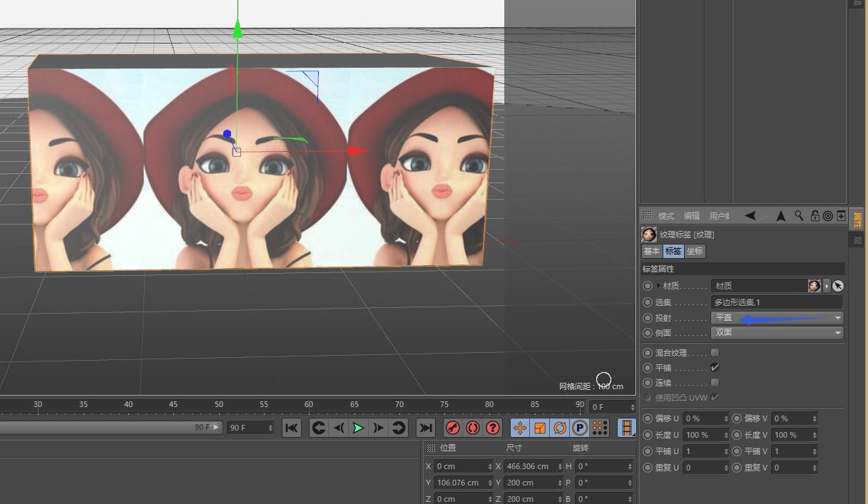The image size is (868, 504).
Task: Toggle the autokeying icon
Action: pyautogui.click(x=472, y=428)
